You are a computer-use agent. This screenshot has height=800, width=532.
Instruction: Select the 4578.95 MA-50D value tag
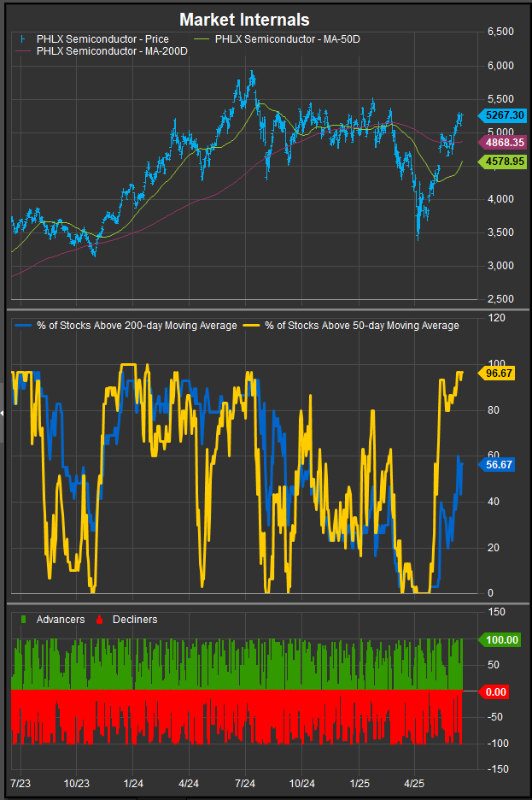pyautogui.click(x=502, y=162)
